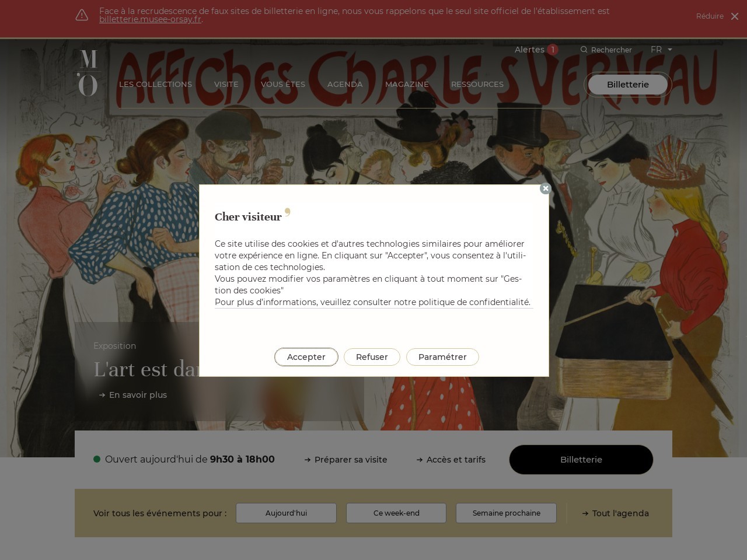Click the warning triangle icon in alert banner
This screenshot has width=747, height=560.
[82, 15]
